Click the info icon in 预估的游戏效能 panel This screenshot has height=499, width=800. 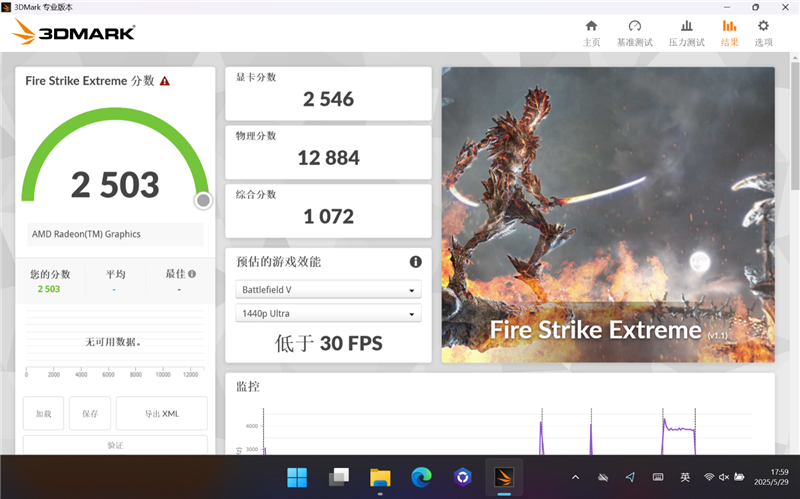pos(416,262)
